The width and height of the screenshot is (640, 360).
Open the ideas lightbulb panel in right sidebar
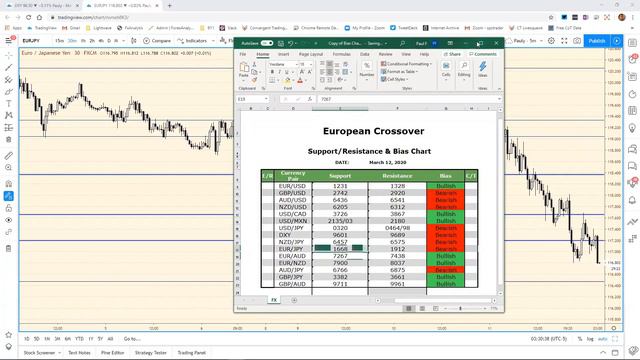click(x=632, y=129)
